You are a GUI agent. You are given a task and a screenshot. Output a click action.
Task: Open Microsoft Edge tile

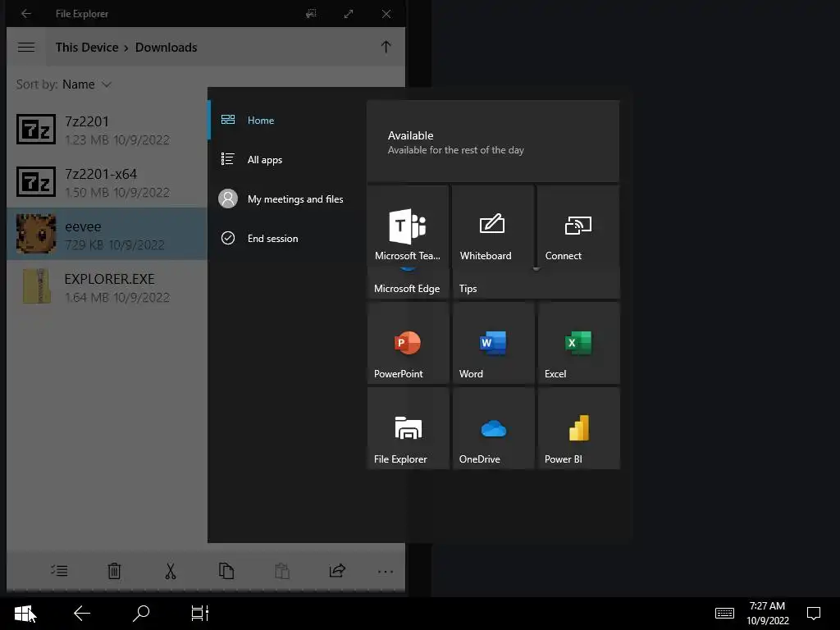(x=408, y=283)
